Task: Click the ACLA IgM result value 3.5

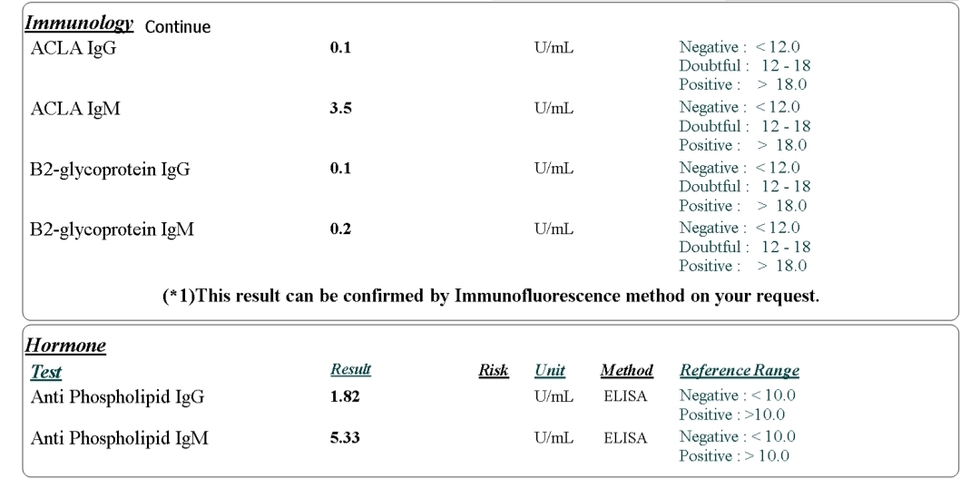Action: (x=340, y=108)
